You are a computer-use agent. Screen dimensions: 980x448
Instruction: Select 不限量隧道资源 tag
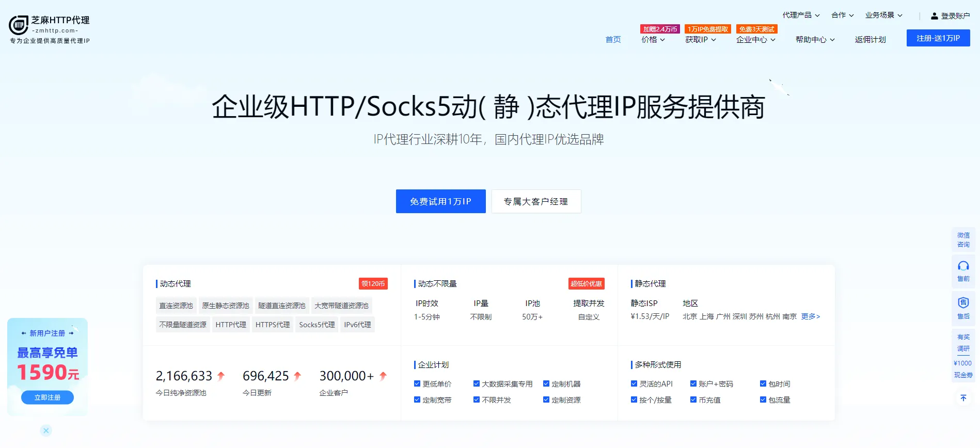click(x=183, y=325)
